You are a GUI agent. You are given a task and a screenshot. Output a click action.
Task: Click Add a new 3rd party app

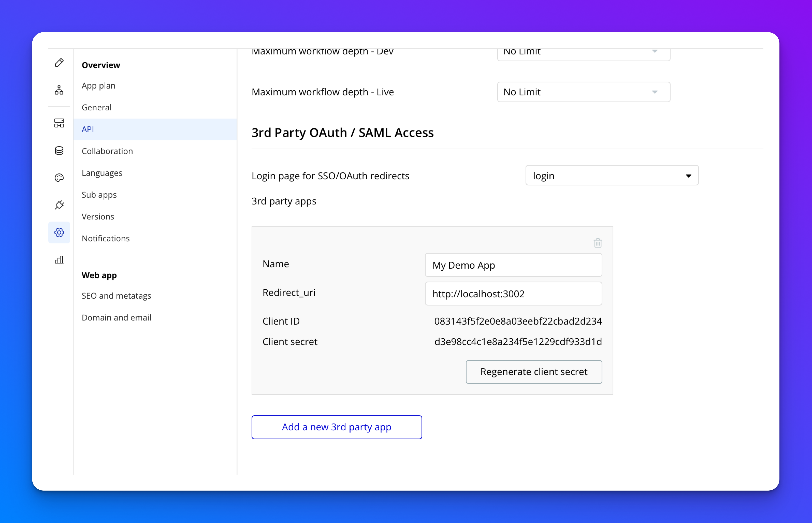pyautogui.click(x=337, y=427)
